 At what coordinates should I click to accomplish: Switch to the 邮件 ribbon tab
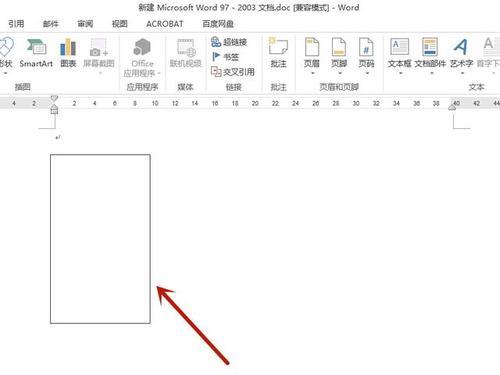[51, 24]
